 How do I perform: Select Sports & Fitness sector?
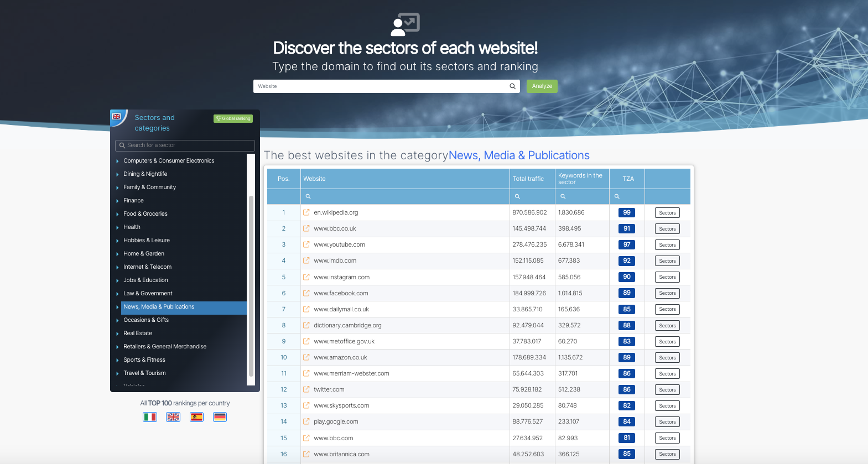click(144, 359)
